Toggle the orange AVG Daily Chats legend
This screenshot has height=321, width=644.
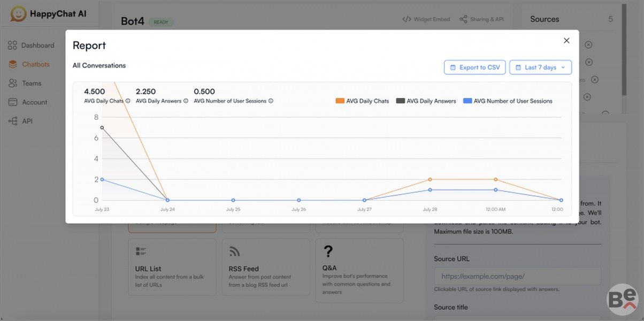(362, 101)
